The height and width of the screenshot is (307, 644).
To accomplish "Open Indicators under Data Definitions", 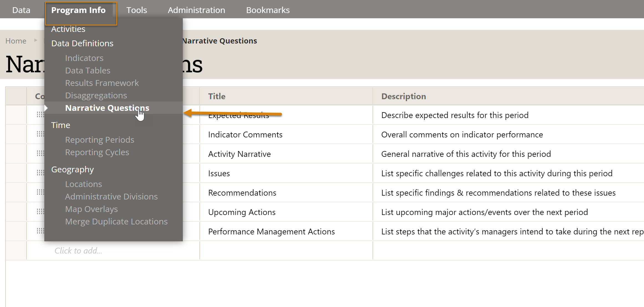I will tap(84, 58).
